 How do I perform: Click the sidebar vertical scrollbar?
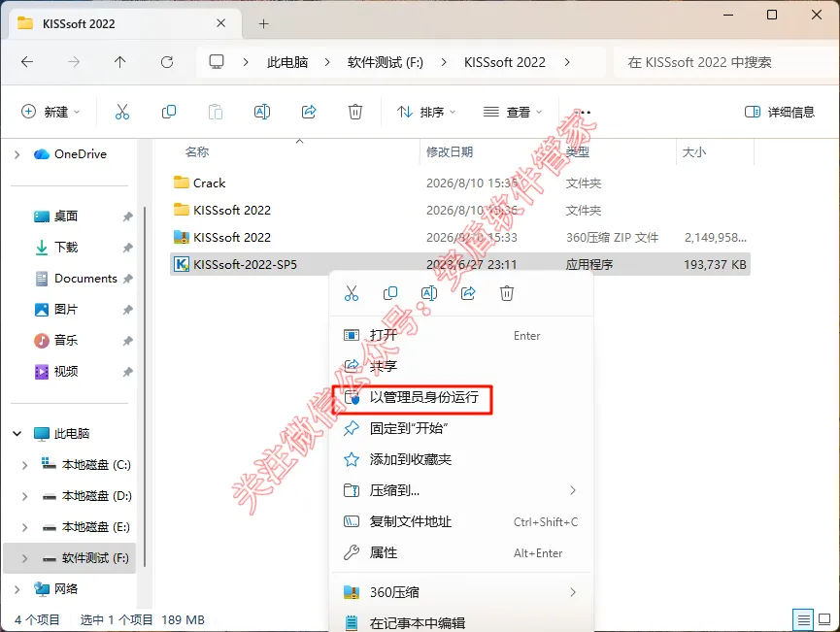(144, 385)
